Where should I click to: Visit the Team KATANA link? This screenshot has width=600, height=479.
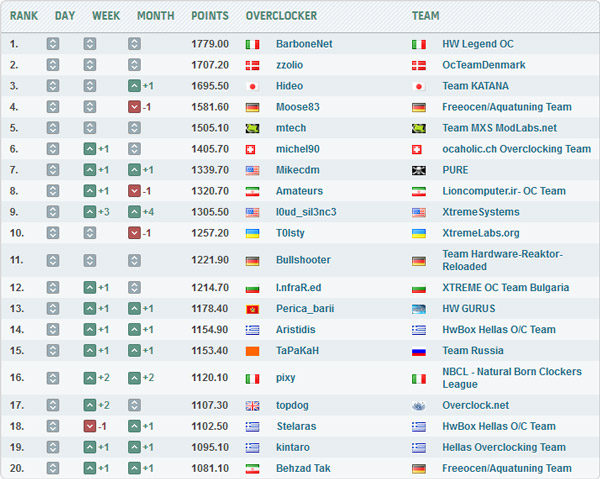click(476, 86)
